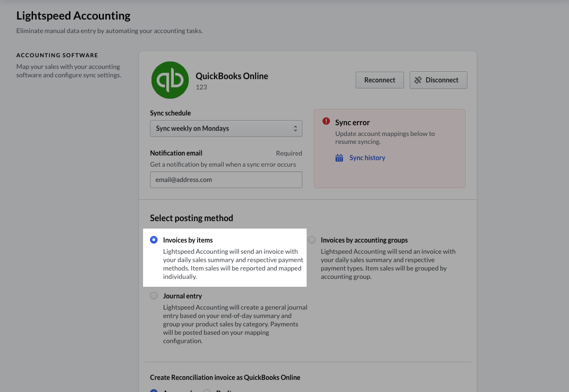Choose Draft for reconciliation invoice creation
Screen dimensions: 569x392
207,391
